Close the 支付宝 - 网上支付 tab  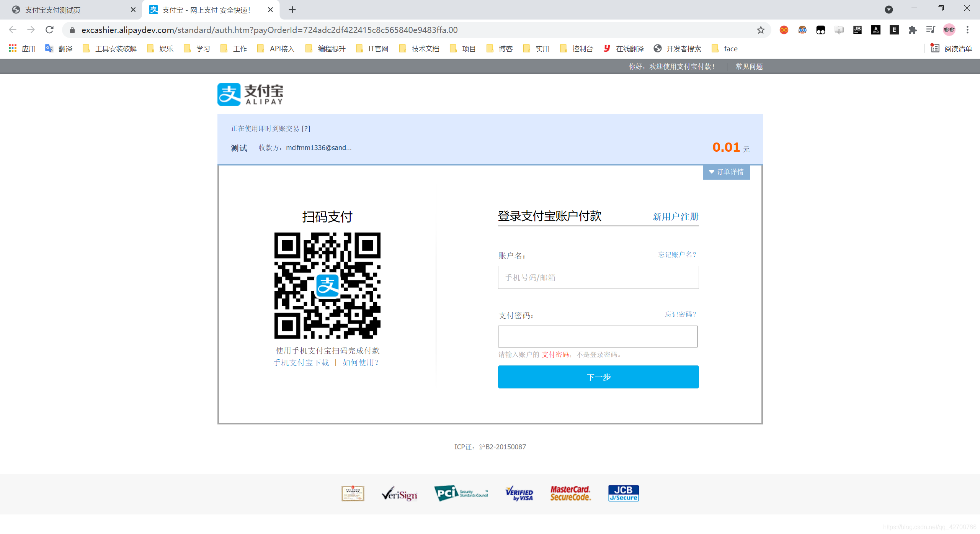click(x=270, y=10)
